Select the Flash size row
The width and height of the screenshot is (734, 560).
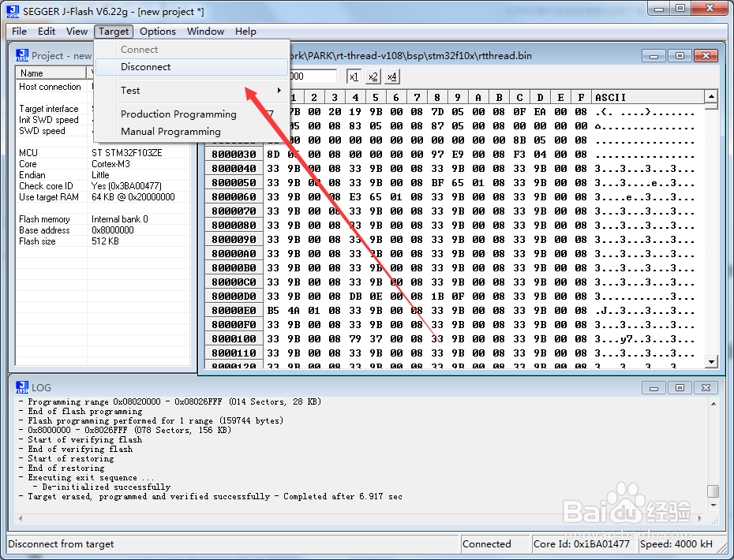[x=103, y=241]
